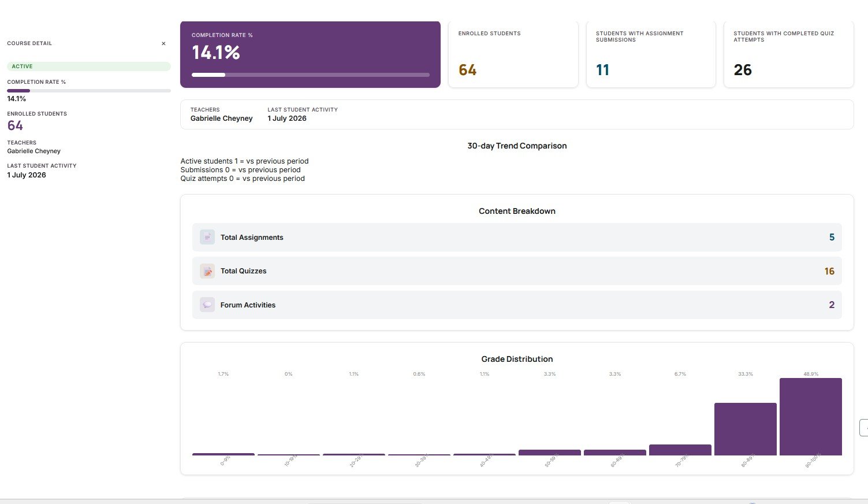Click teacher name Gabrielle Cheyney in main panel
The width and height of the screenshot is (868, 504).
tap(222, 118)
